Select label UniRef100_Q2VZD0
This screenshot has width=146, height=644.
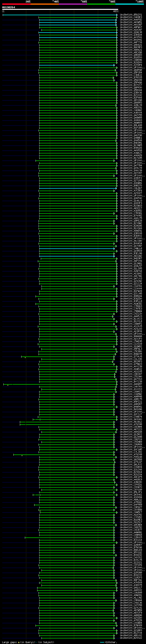(131, 618)
